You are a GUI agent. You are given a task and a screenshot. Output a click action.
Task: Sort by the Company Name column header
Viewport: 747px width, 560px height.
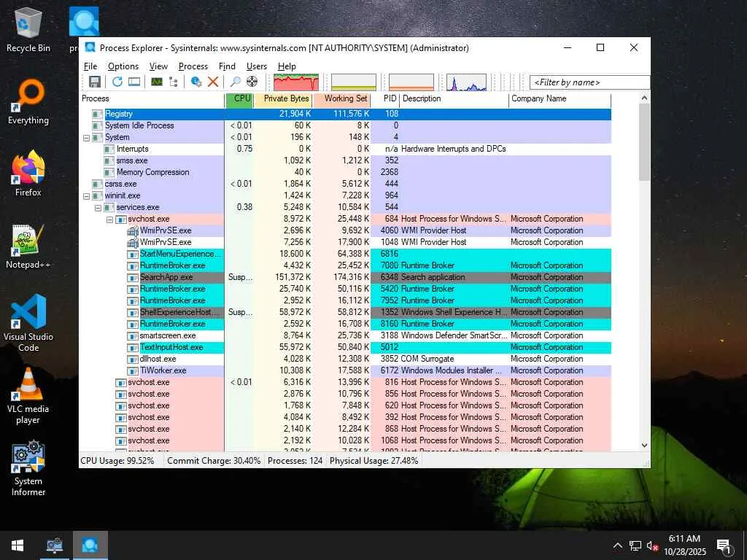[x=560, y=98]
